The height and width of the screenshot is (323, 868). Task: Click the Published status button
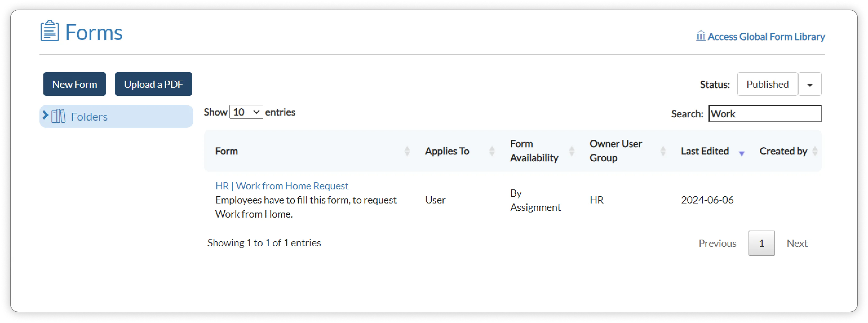point(767,84)
